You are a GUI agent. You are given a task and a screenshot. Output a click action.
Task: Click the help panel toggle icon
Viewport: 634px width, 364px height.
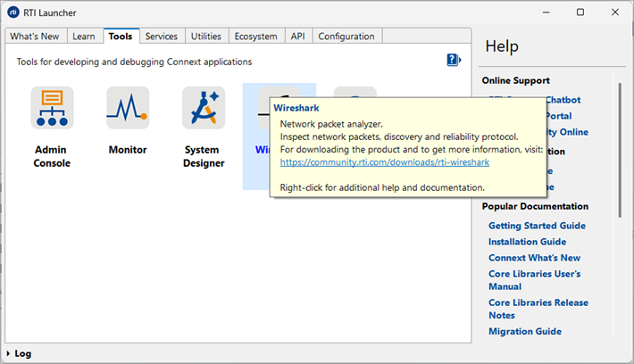coord(454,60)
